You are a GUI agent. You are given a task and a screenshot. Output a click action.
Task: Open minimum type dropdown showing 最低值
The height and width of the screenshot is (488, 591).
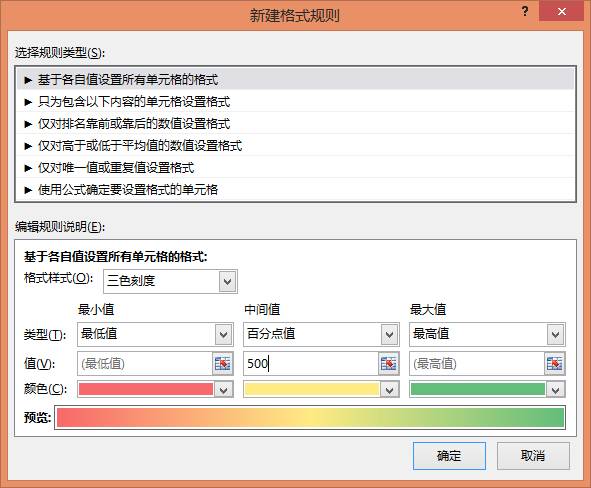(155, 334)
